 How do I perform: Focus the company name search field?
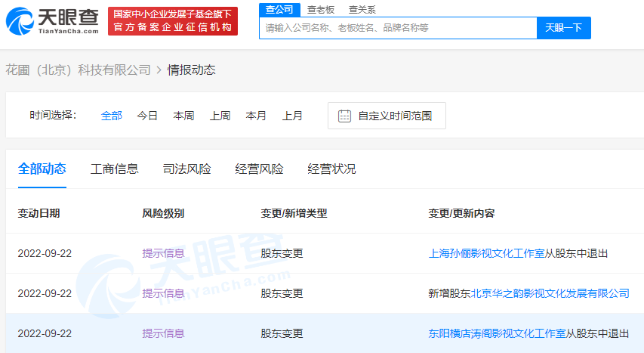(x=398, y=28)
